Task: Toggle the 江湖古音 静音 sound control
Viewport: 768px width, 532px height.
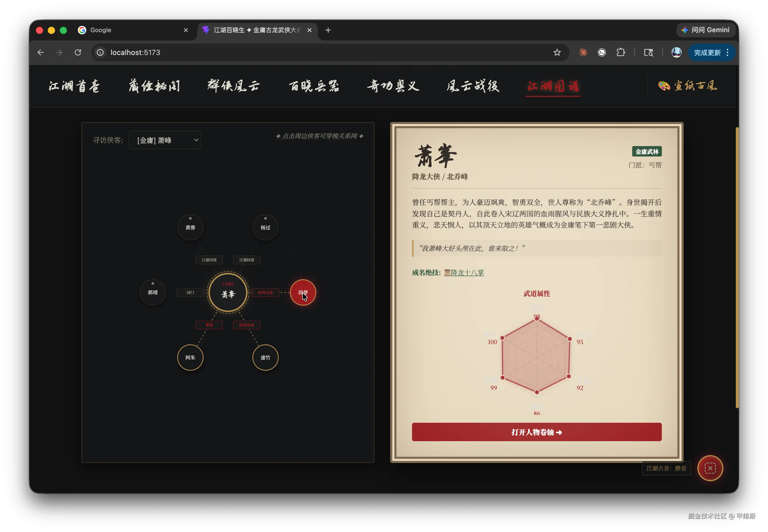Action: click(x=666, y=468)
